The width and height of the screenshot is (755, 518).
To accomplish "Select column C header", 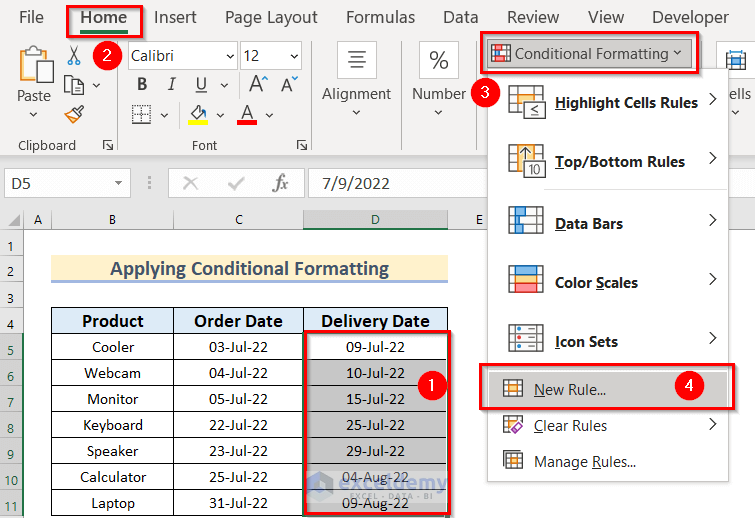I will click(238, 220).
